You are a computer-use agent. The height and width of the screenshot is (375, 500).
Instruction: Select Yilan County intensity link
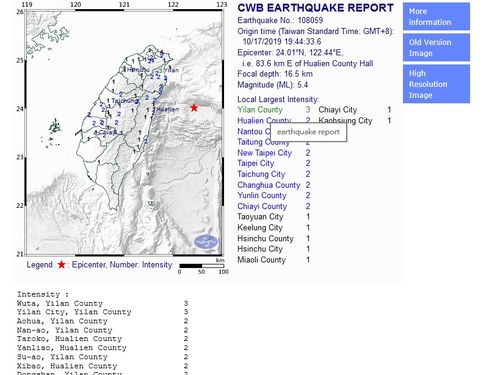coord(260,110)
